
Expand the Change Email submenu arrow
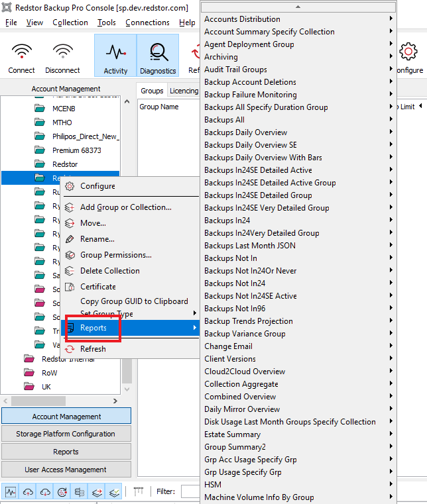[391, 346]
